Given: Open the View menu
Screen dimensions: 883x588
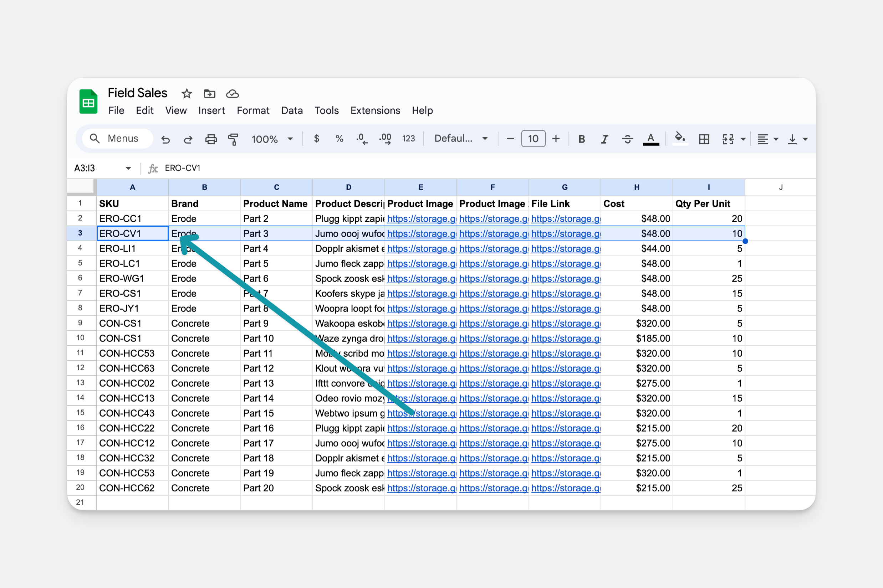Looking at the screenshot, I should coord(176,110).
